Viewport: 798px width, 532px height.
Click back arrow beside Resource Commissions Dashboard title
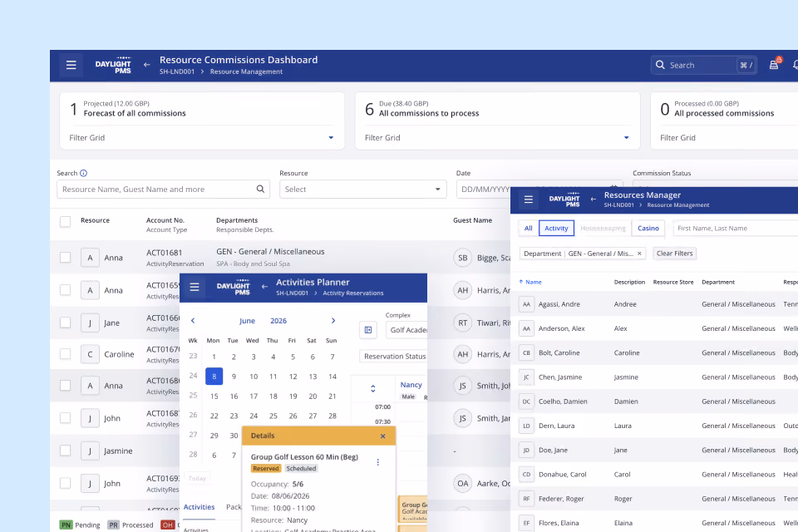146,65
